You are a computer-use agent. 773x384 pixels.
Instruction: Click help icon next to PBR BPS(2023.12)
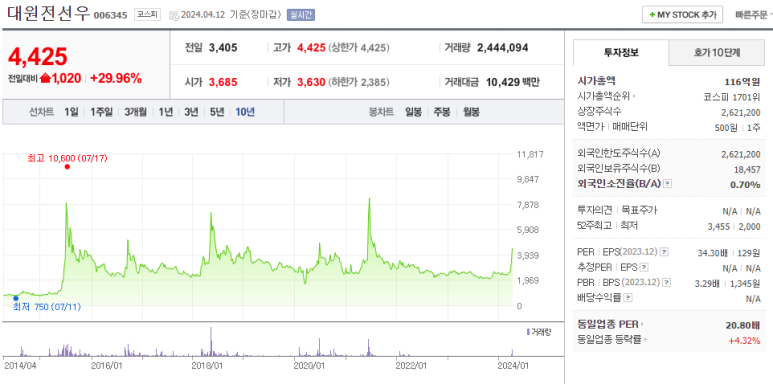coord(667,282)
